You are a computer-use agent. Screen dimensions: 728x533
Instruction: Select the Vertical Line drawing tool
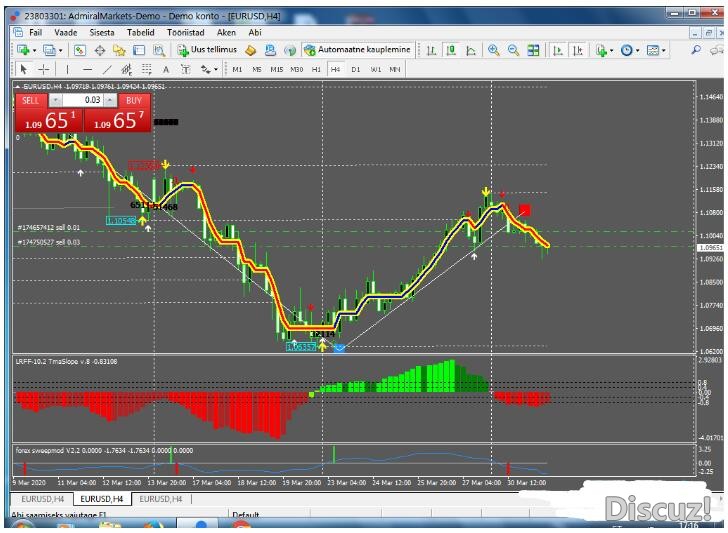click(67, 70)
